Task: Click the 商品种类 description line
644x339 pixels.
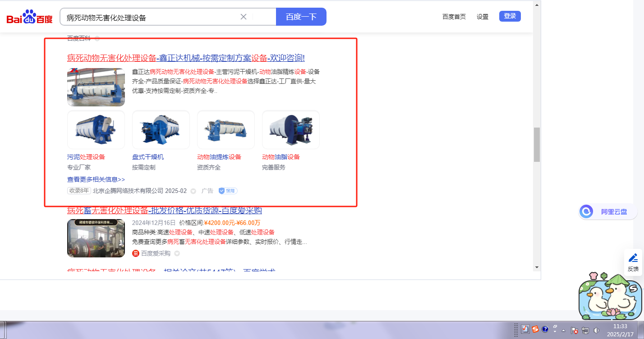Action: pos(203,232)
